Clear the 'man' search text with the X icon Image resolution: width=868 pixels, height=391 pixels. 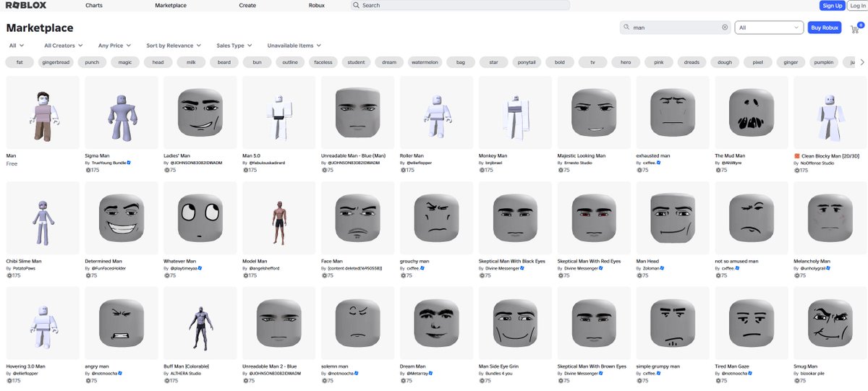pos(725,27)
